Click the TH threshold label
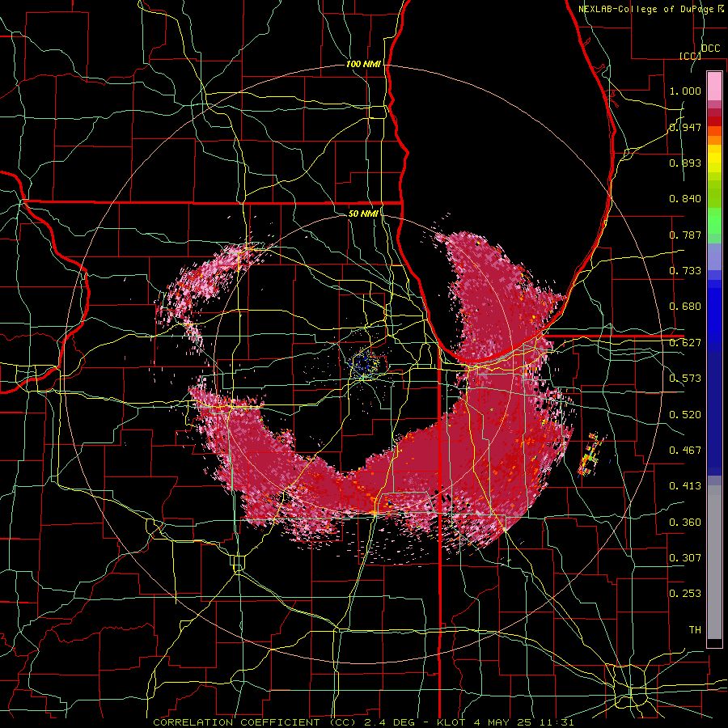 click(695, 630)
